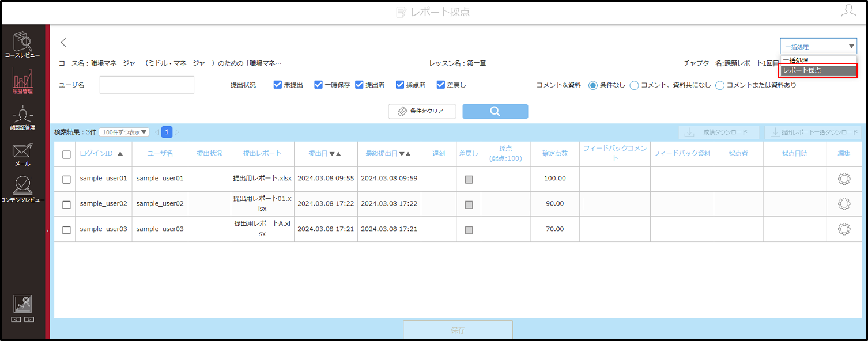Viewport: 868px width, 341px height.
Task: Check the row checkbox for sample_user03
Action: (66, 230)
